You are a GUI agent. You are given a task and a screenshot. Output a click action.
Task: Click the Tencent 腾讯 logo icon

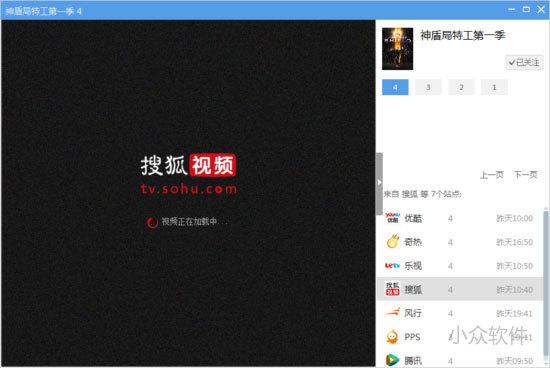(x=392, y=360)
